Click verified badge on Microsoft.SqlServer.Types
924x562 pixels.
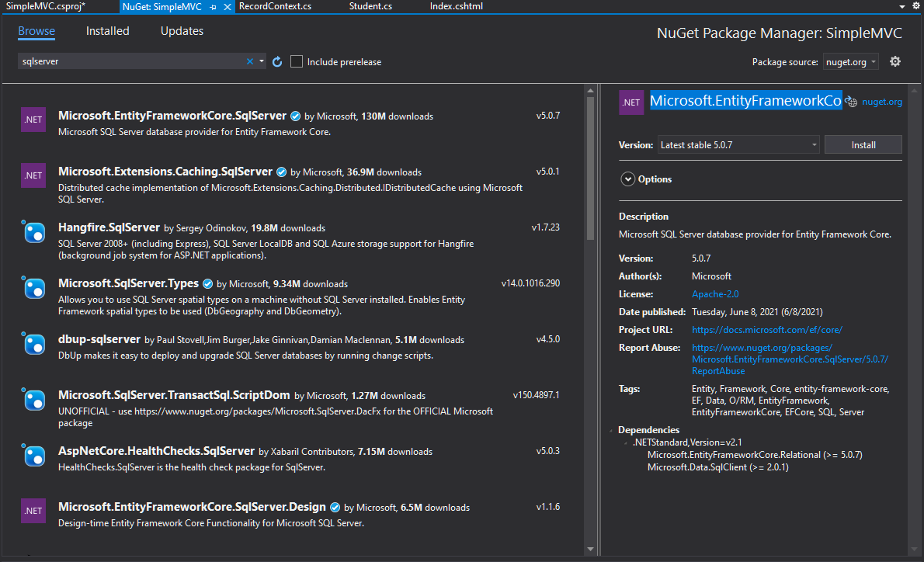[208, 284]
